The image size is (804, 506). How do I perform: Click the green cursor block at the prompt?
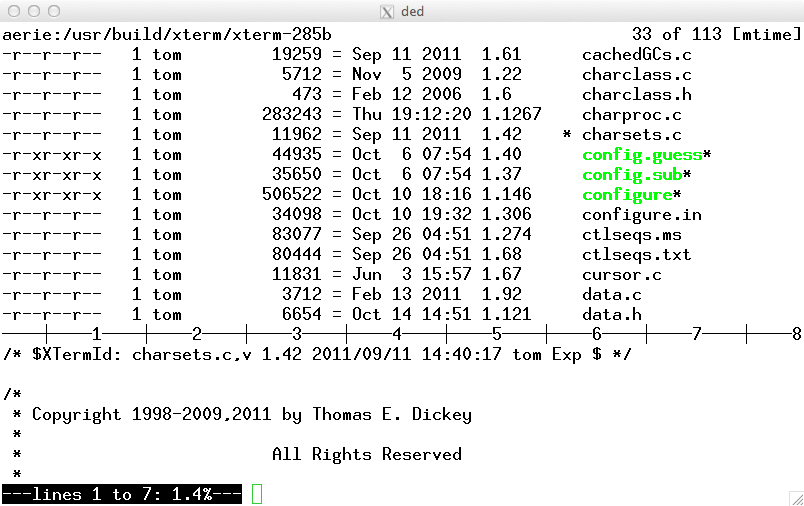coord(257,494)
